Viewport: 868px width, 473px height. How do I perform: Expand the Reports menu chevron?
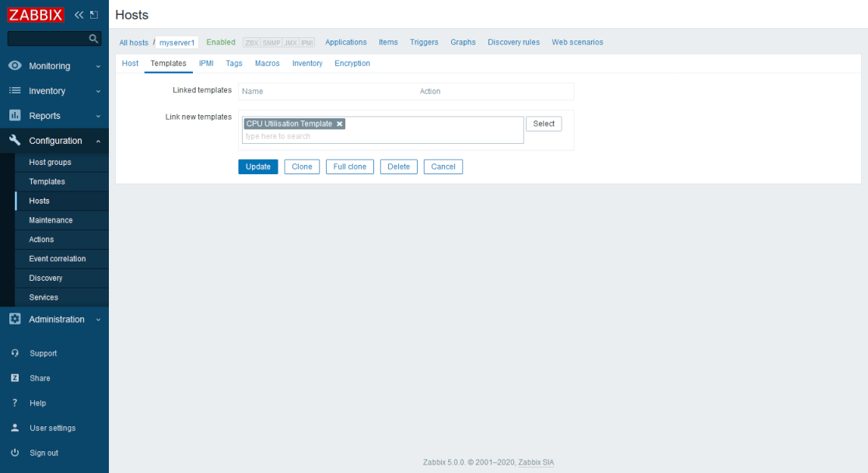pos(98,117)
